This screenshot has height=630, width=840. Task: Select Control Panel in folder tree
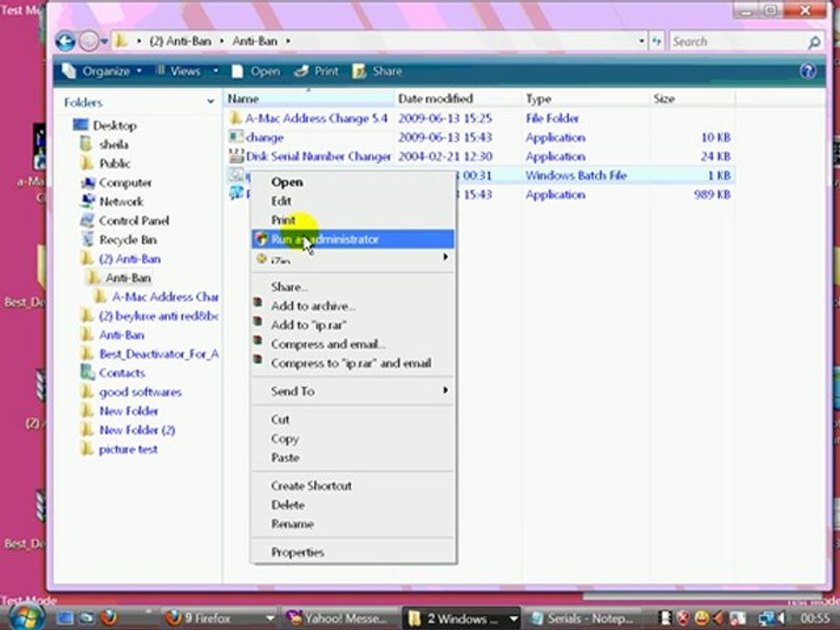133,220
